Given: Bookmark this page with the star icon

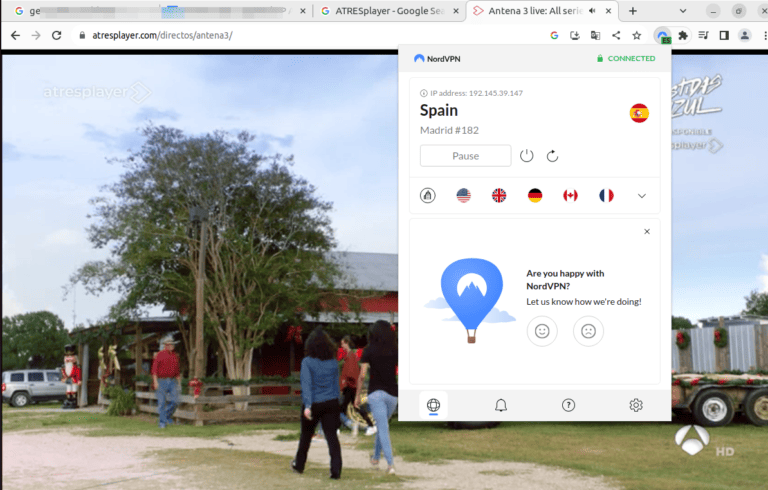Looking at the screenshot, I should 636,35.
